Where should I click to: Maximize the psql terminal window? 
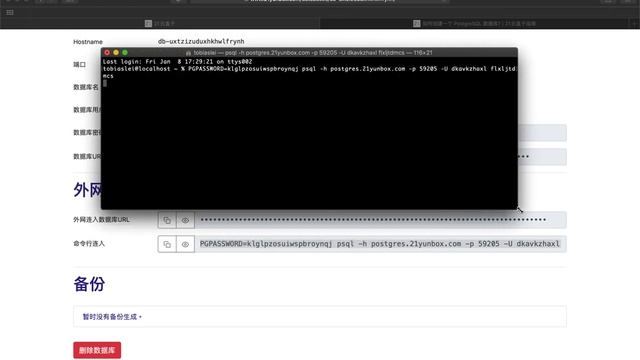point(125,52)
